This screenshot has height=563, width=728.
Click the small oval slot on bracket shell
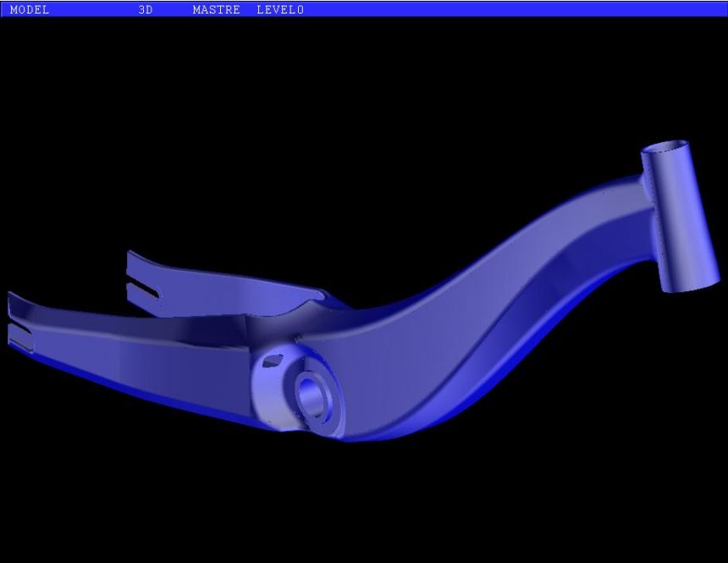pos(270,362)
